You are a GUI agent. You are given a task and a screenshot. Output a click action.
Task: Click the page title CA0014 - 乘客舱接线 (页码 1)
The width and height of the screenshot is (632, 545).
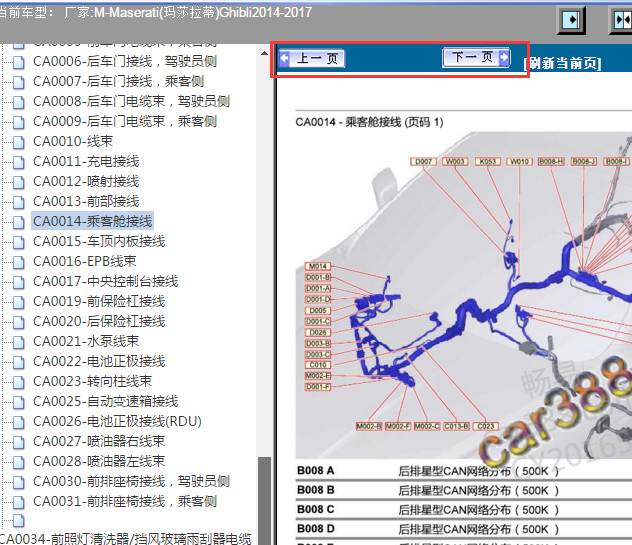click(x=369, y=122)
